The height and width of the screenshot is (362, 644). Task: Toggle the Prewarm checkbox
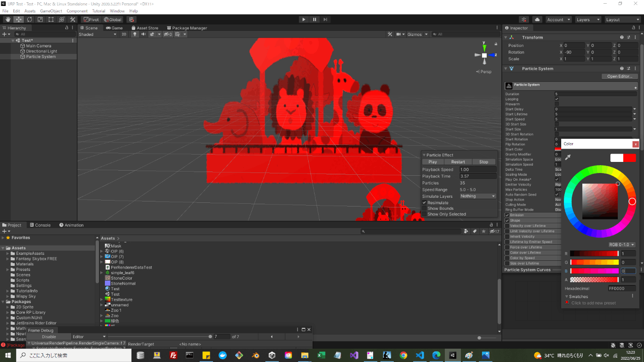tap(557, 104)
